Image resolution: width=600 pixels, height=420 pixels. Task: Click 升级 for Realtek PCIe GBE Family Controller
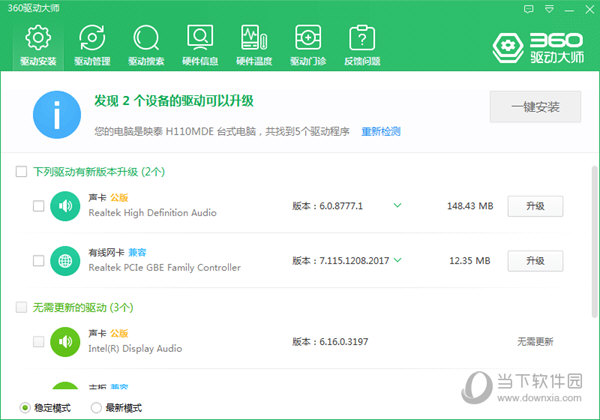click(535, 261)
